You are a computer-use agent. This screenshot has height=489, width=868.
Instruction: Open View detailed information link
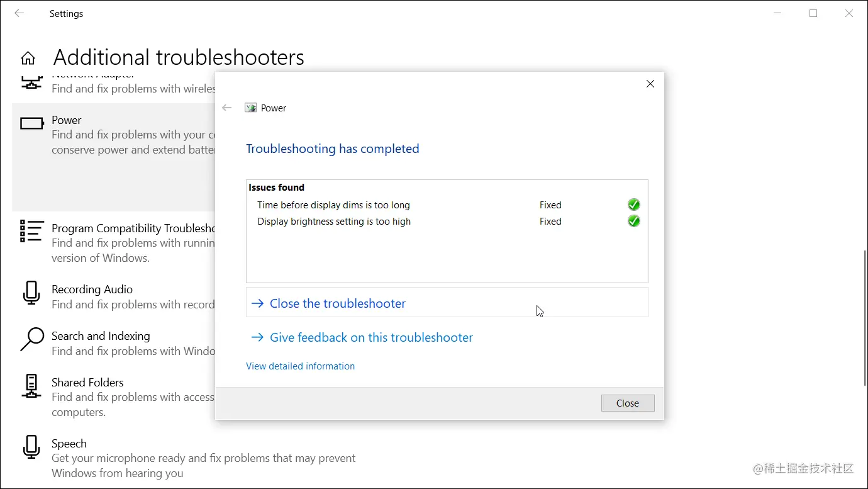pyautogui.click(x=300, y=366)
